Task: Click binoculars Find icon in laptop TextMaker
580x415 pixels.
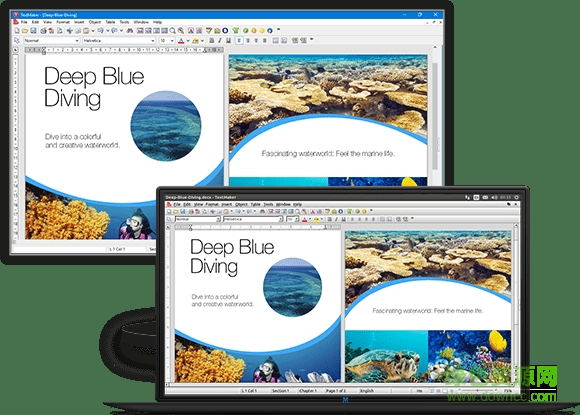Action: coord(262,211)
